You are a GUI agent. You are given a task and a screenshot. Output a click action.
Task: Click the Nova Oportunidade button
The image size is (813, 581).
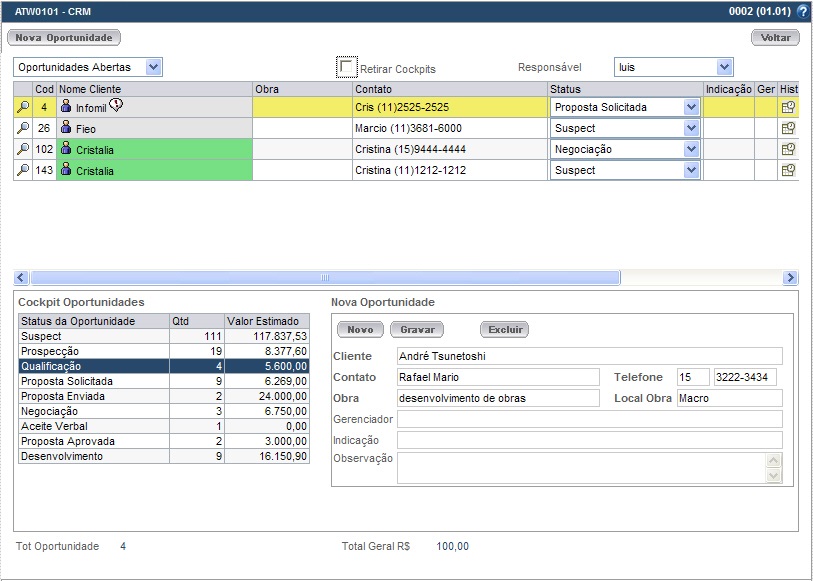[64, 37]
